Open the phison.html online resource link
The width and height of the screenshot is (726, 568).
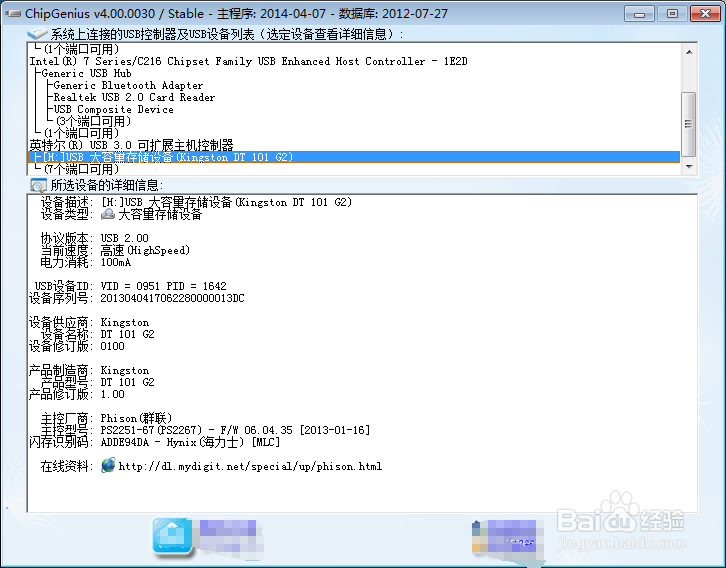(x=250, y=466)
